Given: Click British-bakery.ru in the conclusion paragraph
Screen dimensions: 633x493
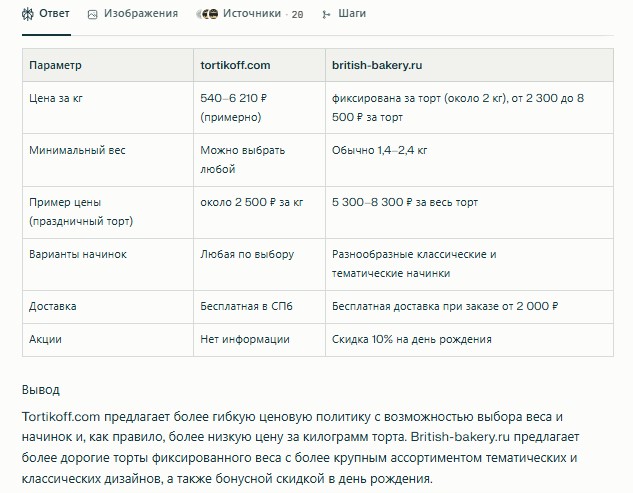Looking at the screenshot, I should coord(460,437).
